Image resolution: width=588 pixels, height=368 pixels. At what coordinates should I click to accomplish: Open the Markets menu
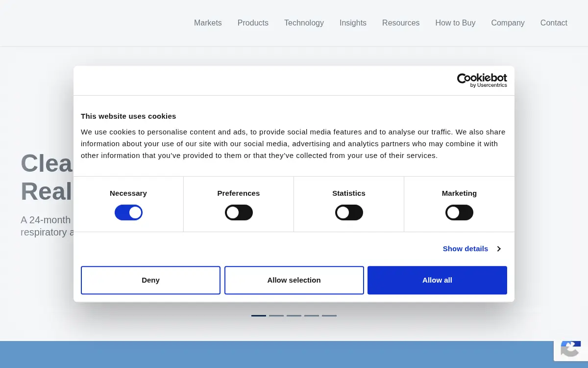[208, 23]
